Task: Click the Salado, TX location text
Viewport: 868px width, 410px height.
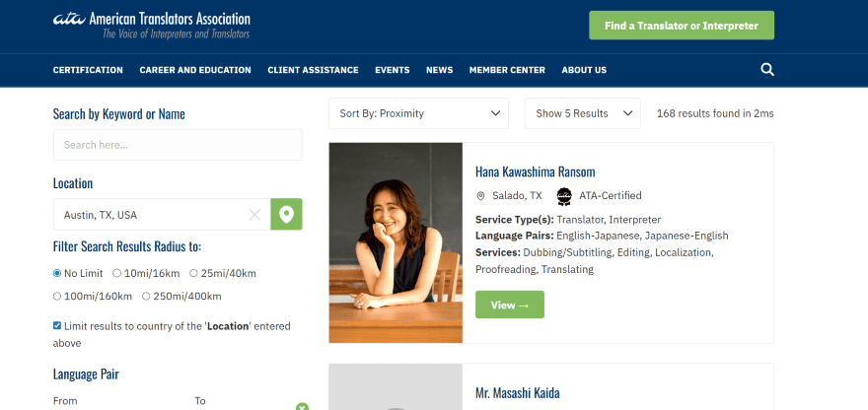Action: coord(517,196)
